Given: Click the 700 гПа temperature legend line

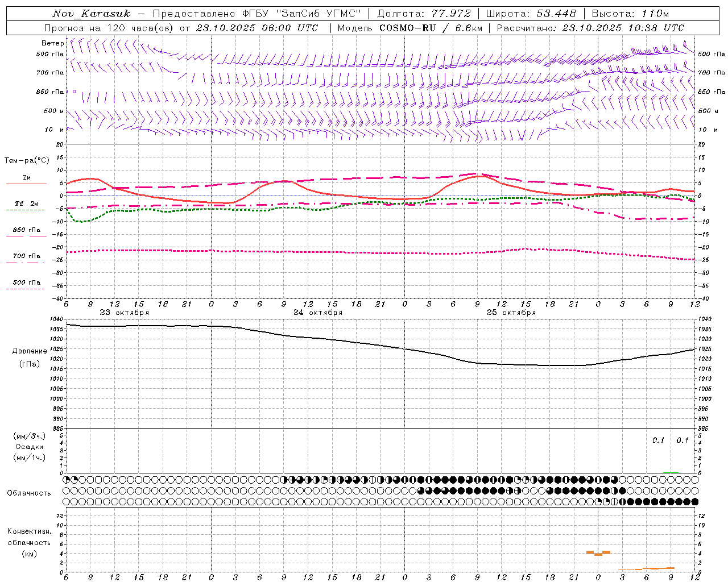Looking at the screenshot, I should pyautogui.click(x=25, y=263).
